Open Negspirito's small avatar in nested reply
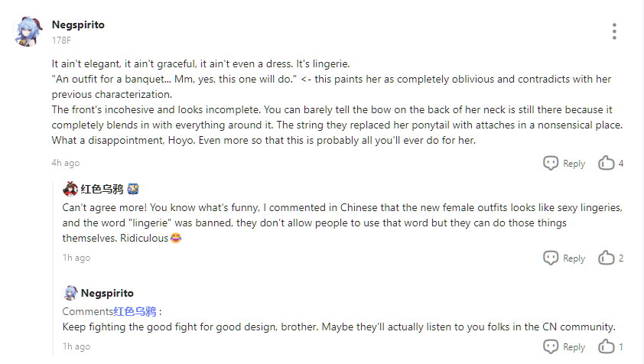This screenshot has height=364, width=644. click(x=70, y=293)
